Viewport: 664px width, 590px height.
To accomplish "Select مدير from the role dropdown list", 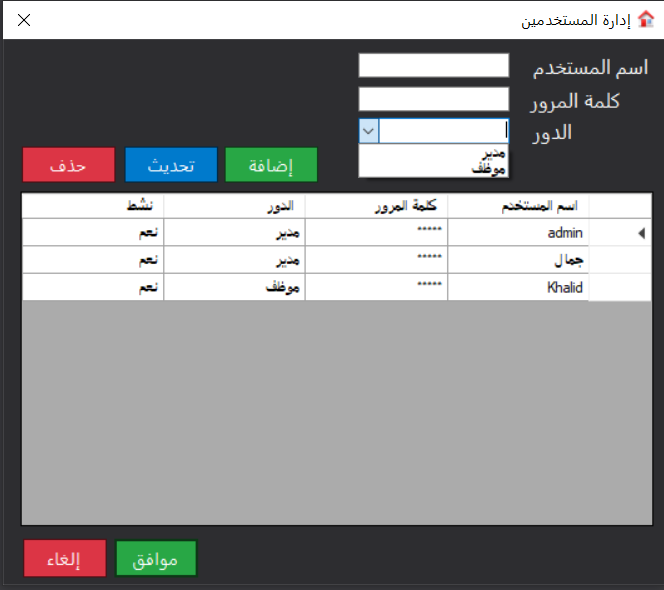I will point(434,153).
